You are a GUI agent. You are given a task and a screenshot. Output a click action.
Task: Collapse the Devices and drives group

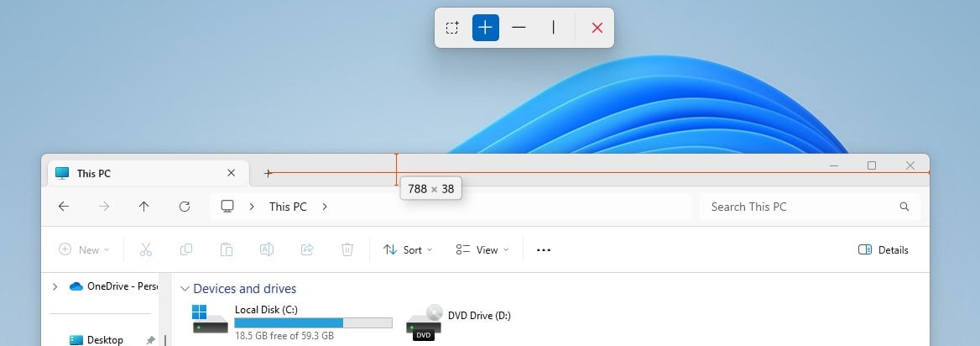tap(185, 289)
